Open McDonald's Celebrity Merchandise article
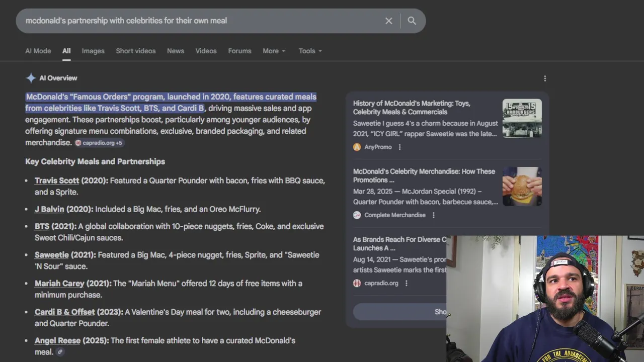 pyautogui.click(x=424, y=175)
